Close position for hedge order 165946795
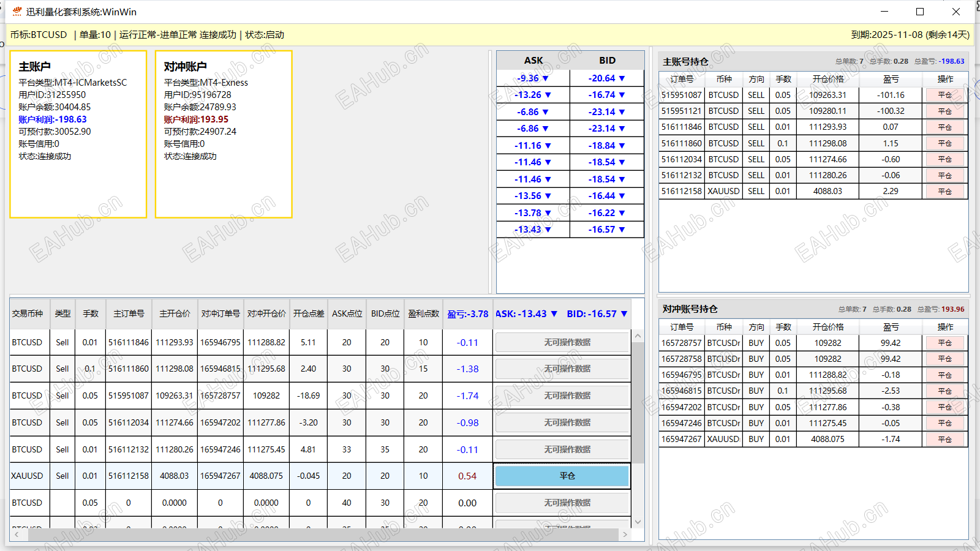This screenshot has height=551, width=980. coord(945,375)
